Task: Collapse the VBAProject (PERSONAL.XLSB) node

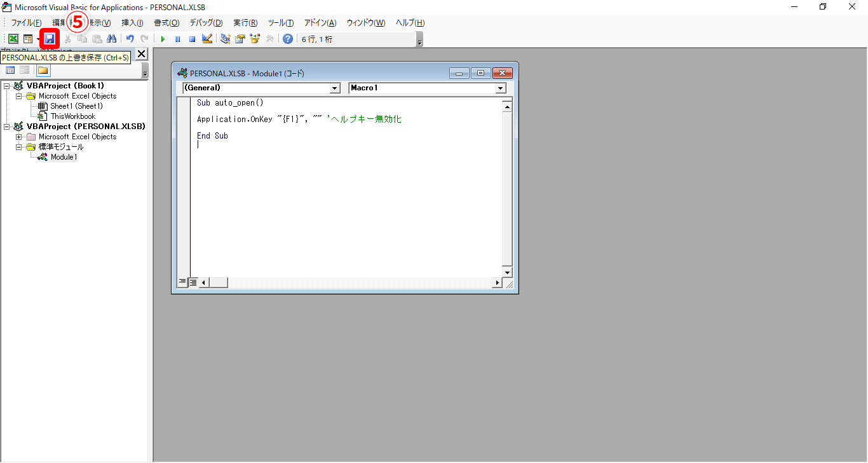Action: pos(7,127)
